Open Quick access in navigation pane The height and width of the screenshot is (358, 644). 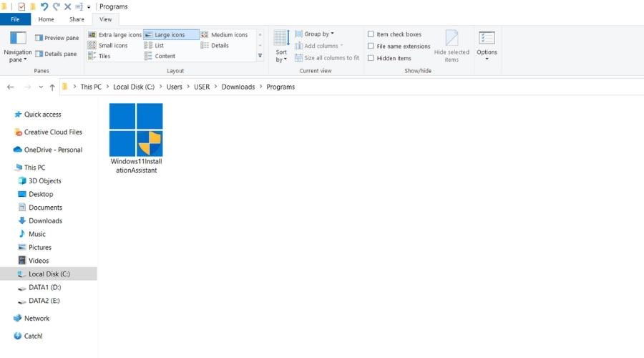pyautogui.click(x=38, y=115)
